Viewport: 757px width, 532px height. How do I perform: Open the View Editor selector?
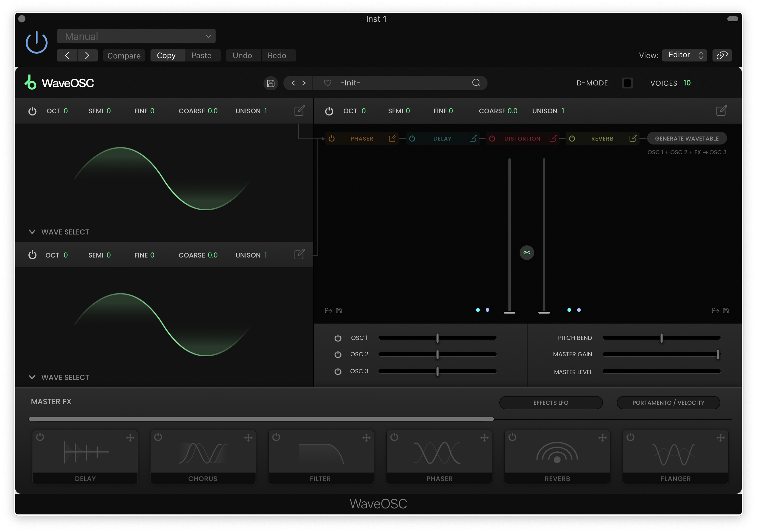click(684, 55)
